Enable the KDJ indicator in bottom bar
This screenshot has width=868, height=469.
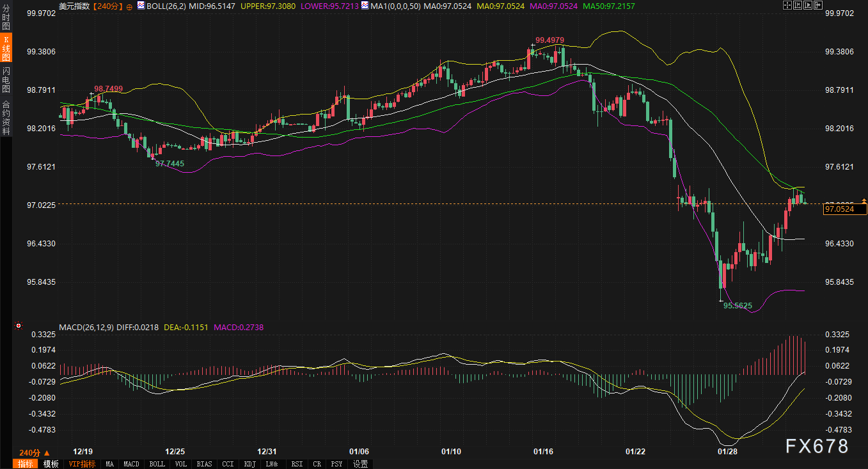click(x=251, y=464)
